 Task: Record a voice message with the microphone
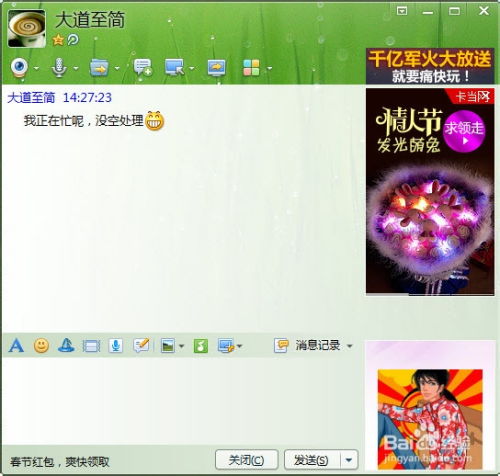[116, 346]
